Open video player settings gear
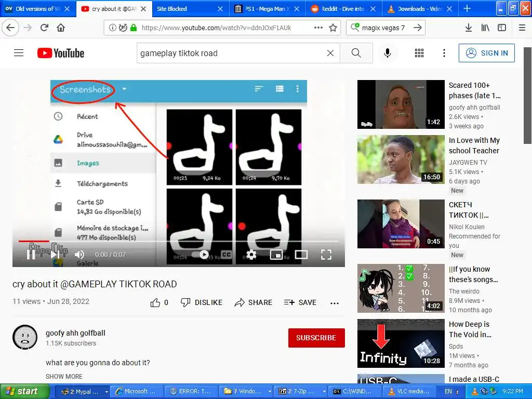The width and height of the screenshot is (532, 399). pos(251,255)
